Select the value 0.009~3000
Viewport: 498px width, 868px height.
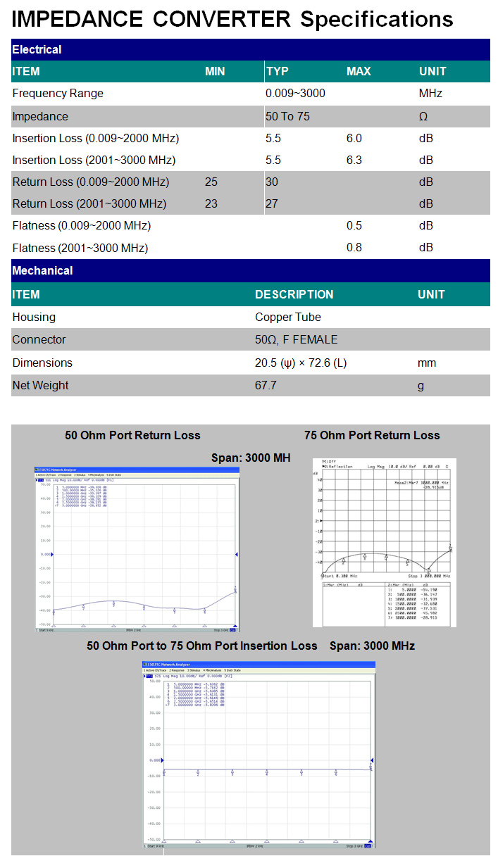(x=295, y=94)
